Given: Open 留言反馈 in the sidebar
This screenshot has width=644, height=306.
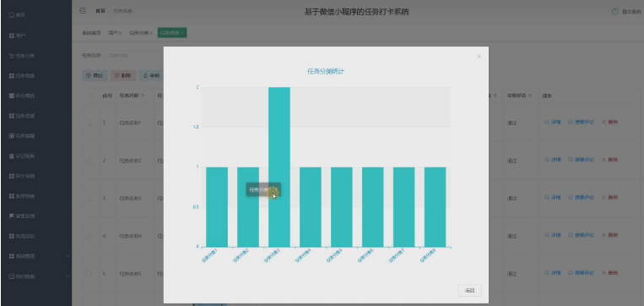Looking at the screenshot, I should click(x=22, y=216).
